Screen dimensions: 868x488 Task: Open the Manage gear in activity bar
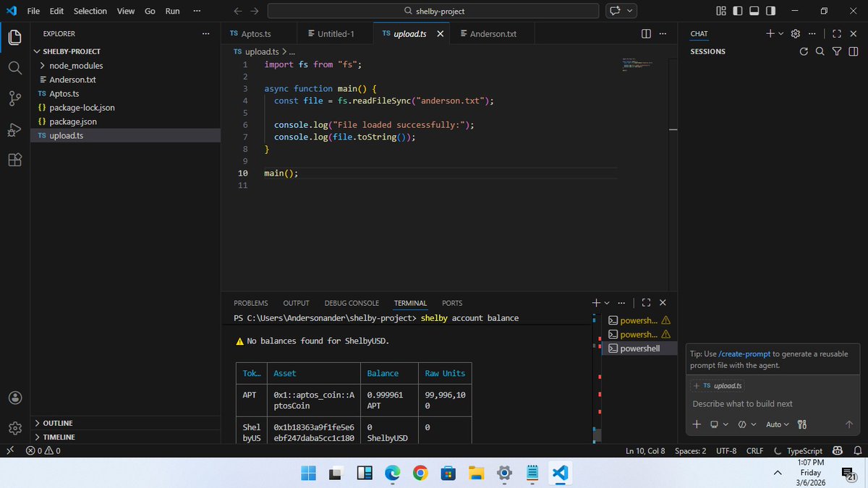(14, 428)
